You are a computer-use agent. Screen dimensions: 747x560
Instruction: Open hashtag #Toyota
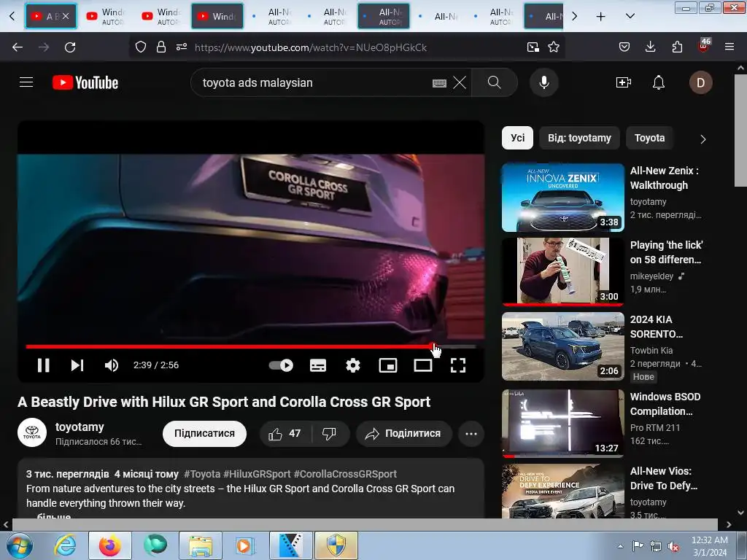[x=202, y=474]
